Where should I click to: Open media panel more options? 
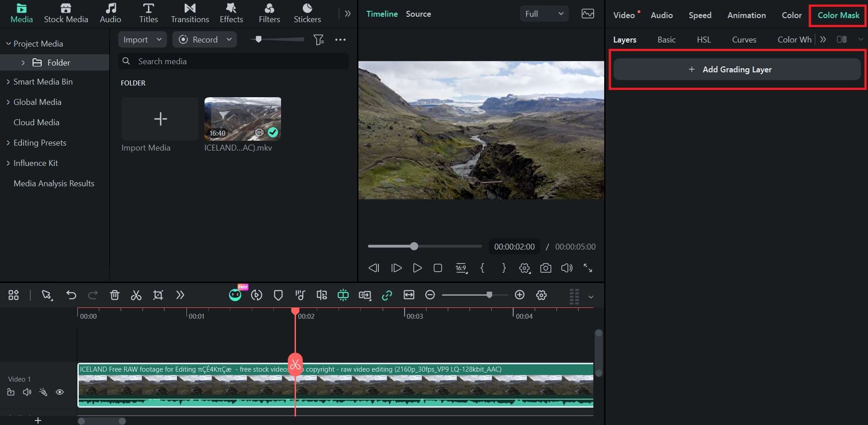pyautogui.click(x=340, y=40)
